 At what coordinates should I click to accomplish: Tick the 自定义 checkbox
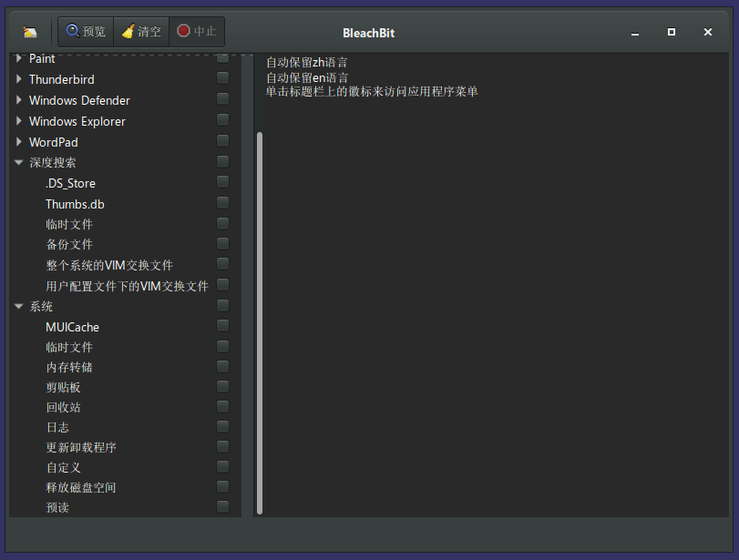[223, 467]
